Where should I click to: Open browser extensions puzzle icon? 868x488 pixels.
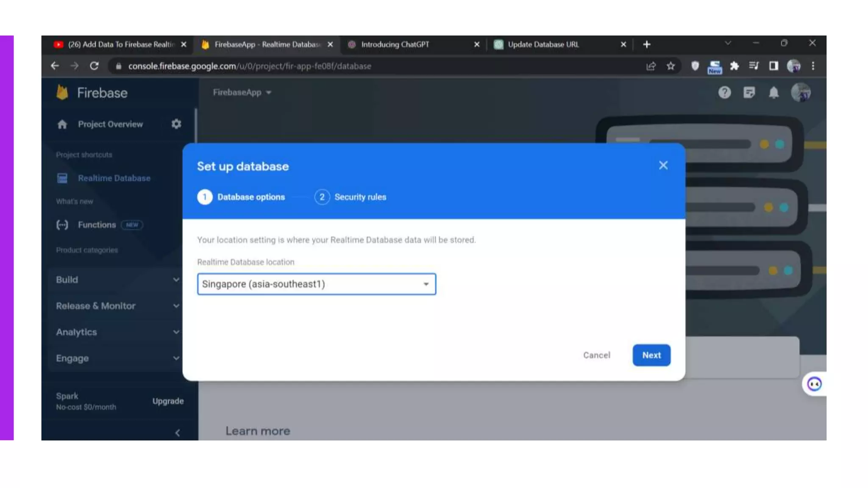pos(734,66)
